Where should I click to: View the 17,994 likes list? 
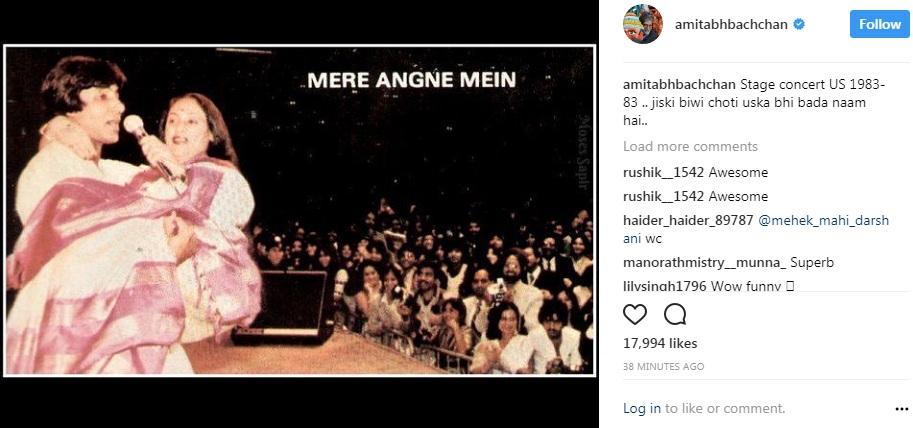660,344
